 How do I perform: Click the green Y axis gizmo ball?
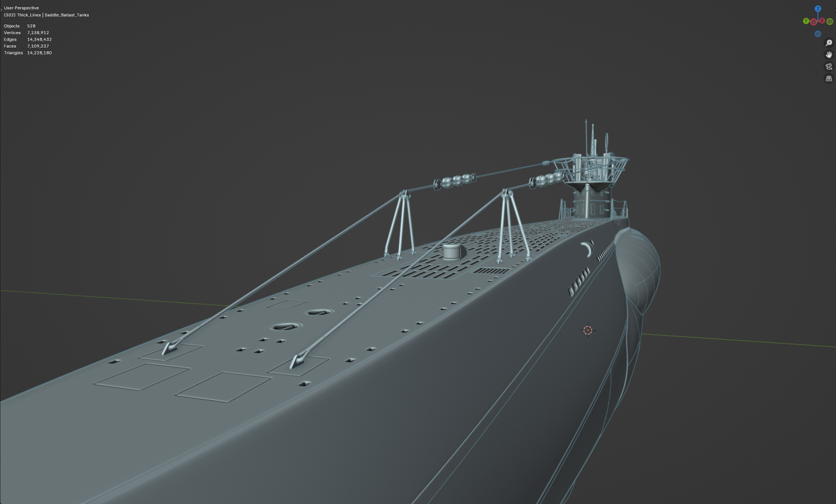point(806,21)
